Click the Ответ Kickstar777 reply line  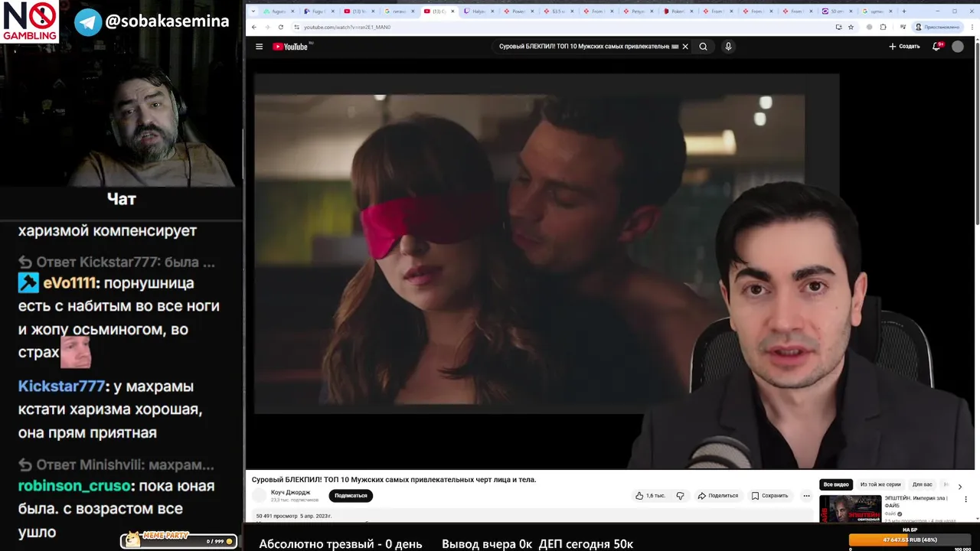point(117,262)
